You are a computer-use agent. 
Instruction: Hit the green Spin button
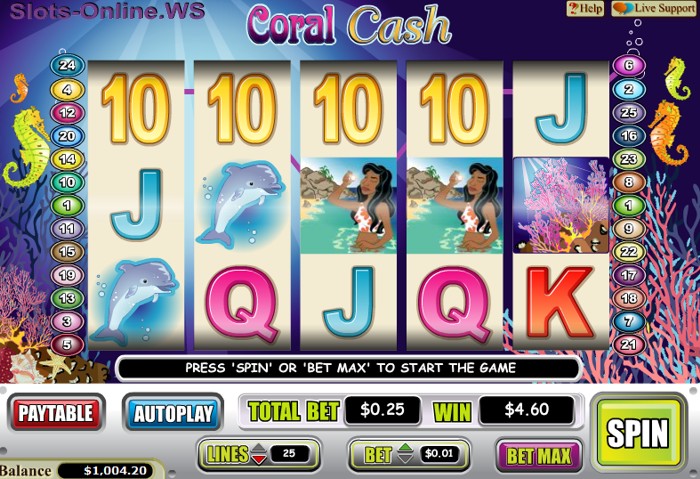coord(638,432)
